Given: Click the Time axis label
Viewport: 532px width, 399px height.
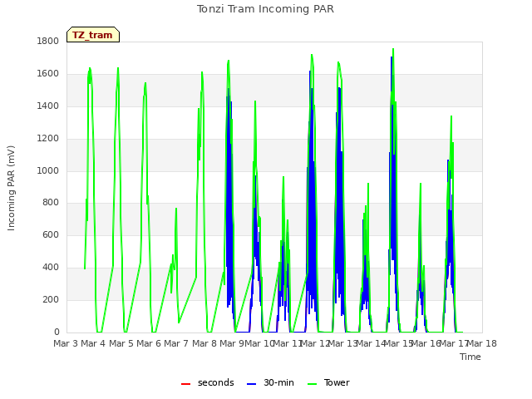Looking at the screenshot, I should (x=470, y=357).
